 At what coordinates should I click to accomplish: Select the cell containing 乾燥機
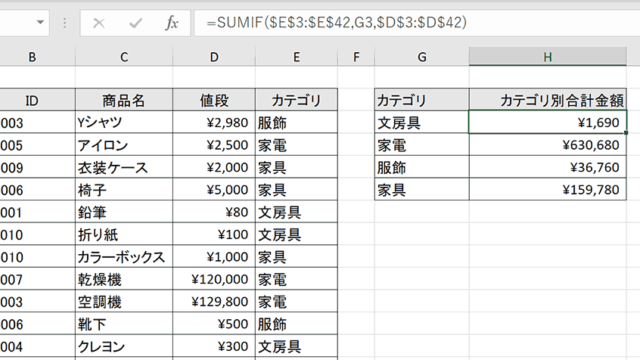click(124, 279)
